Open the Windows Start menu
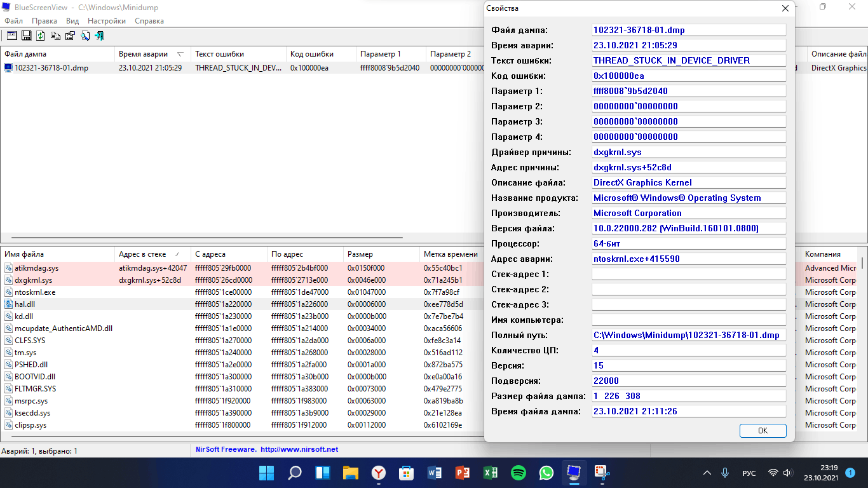Screen dimensions: 868x488 coord(266,473)
